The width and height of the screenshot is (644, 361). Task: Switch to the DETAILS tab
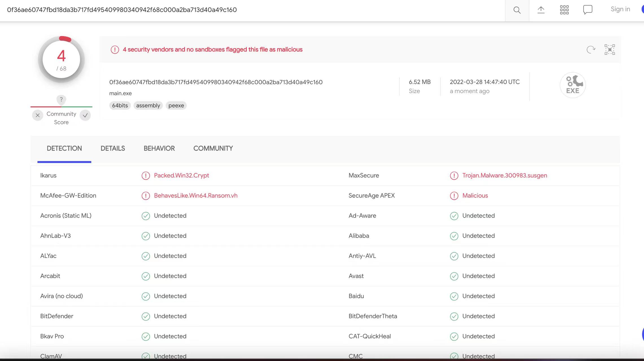113,149
